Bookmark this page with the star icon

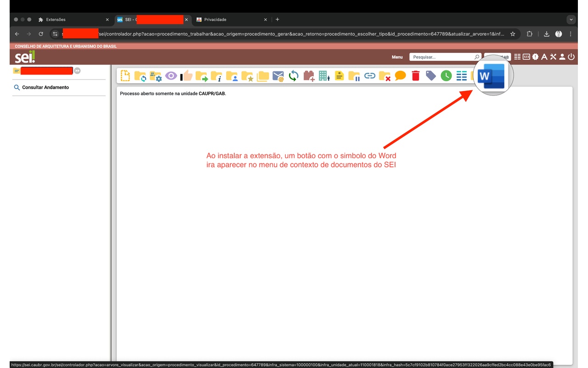(513, 34)
